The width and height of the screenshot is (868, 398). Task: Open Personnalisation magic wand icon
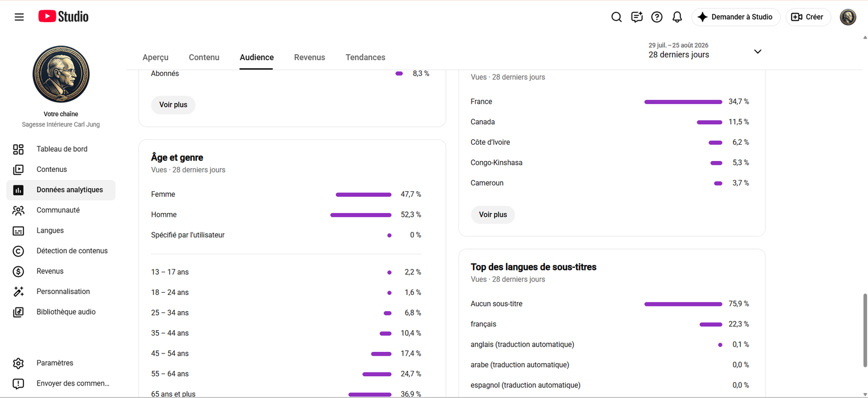click(x=18, y=292)
